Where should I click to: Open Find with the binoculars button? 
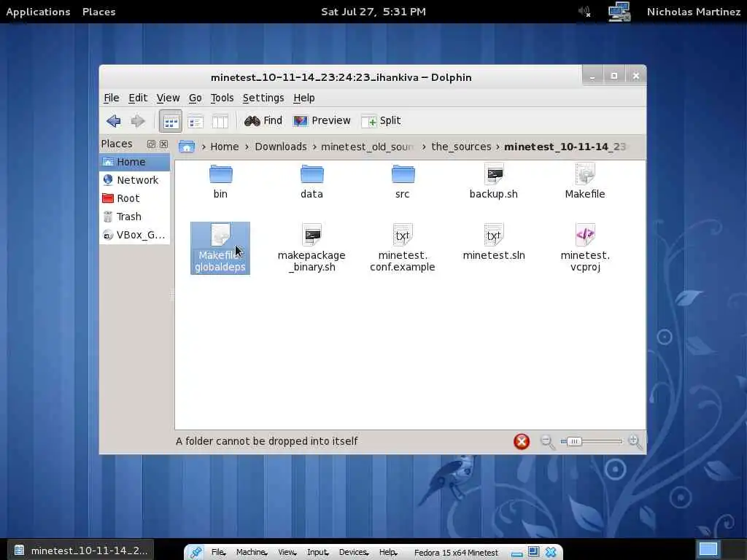pos(263,121)
